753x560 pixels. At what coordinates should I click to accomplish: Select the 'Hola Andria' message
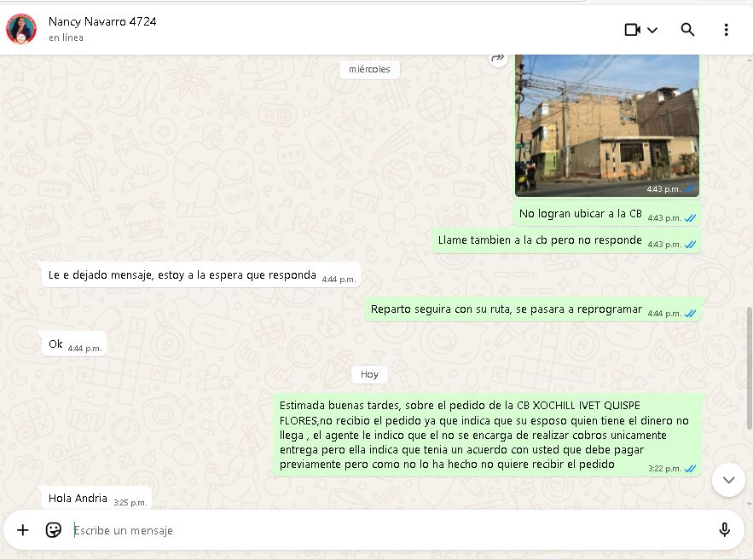pos(96,498)
